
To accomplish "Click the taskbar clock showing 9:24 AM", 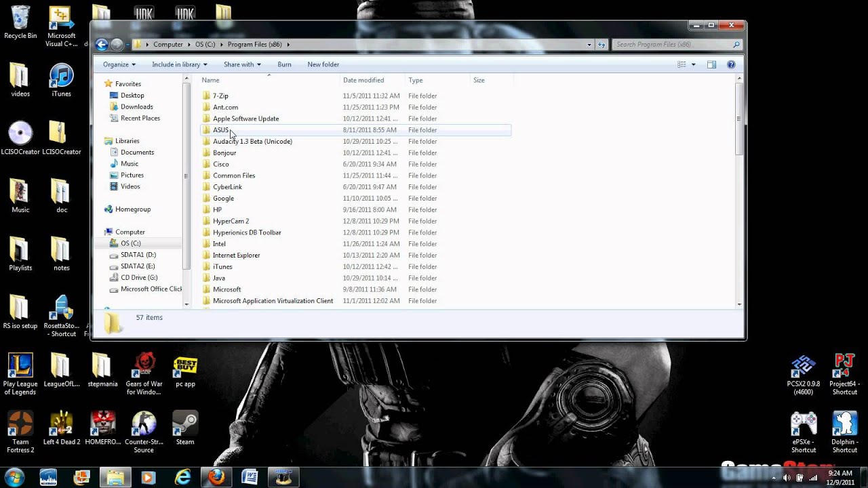I will click(x=840, y=477).
